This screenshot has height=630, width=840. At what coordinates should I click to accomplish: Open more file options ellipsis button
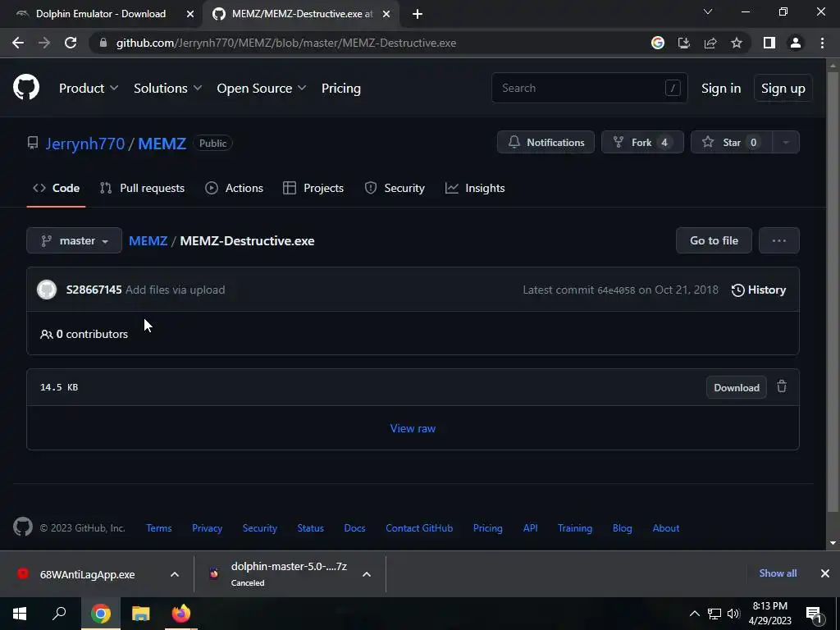779,240
